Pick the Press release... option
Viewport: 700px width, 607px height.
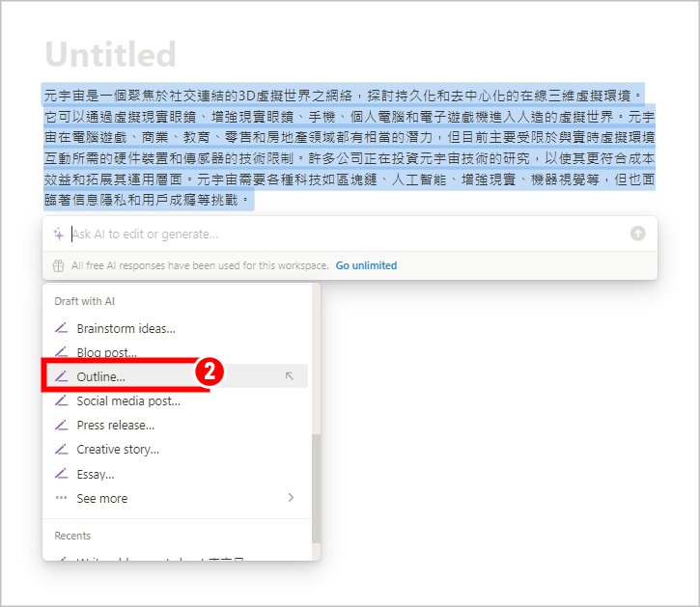pyautogui.click(x=178, y=425)
